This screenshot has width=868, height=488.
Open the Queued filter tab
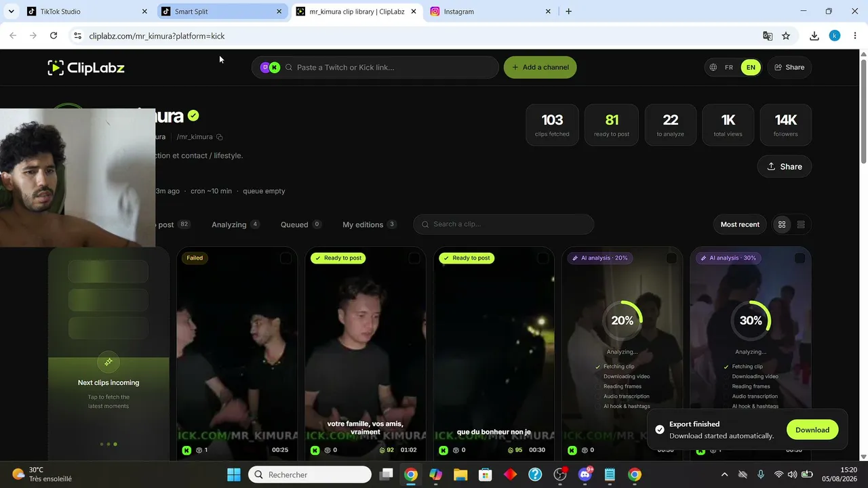[x=301, y=224]
